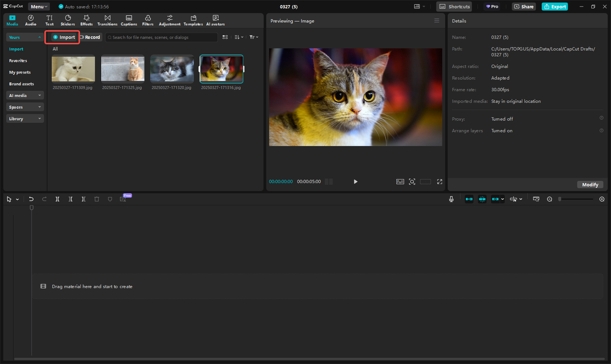Open the Templates panel
Screen dimensions: 611x364
[193, 20]
